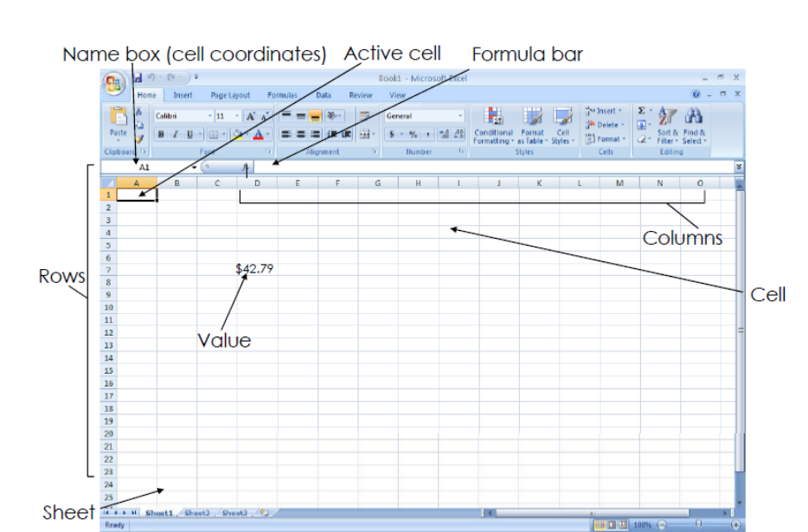The height and width of the screenshot is (532, 808).
Task: Expand General number format dropdown
Action: click(460, 116)
